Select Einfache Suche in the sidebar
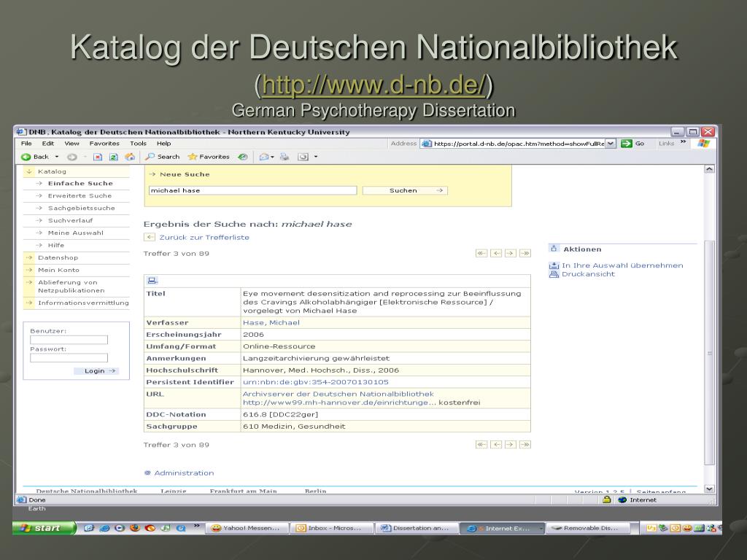 click(80, 183)
